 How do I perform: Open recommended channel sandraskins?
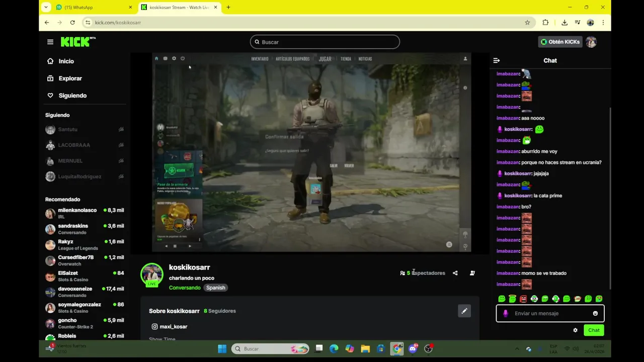(x=85, y=229)
